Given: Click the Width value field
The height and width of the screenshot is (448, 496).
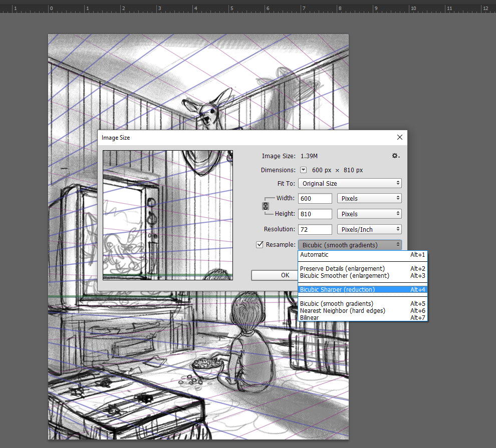Looking at the screenshot, I should coord(315,199).
